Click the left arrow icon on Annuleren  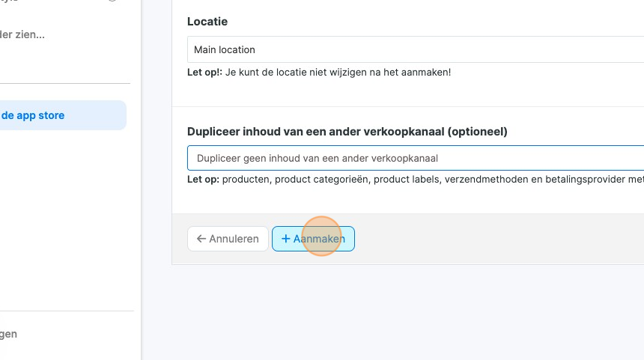tap(201, 239)
